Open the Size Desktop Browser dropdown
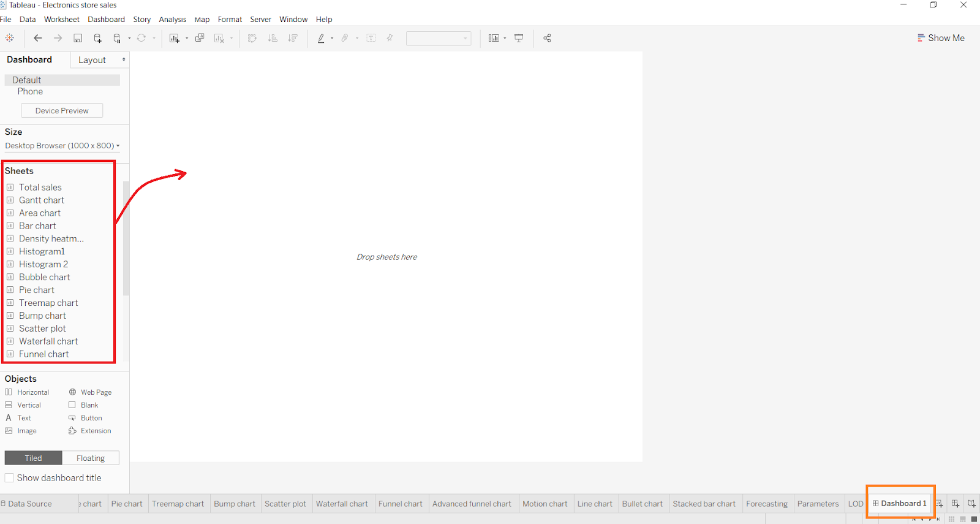The height and width of the screenshot is (524, 980). [x=62, y=146]
